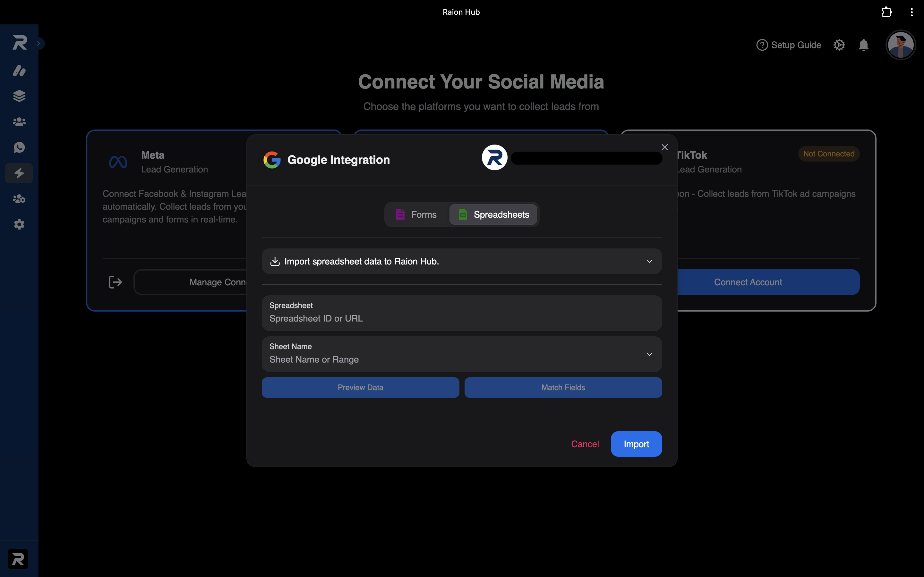Click the Preview Data button
Image resolution: width=924 pixels, height=577 pixels.
click(360, 387)
